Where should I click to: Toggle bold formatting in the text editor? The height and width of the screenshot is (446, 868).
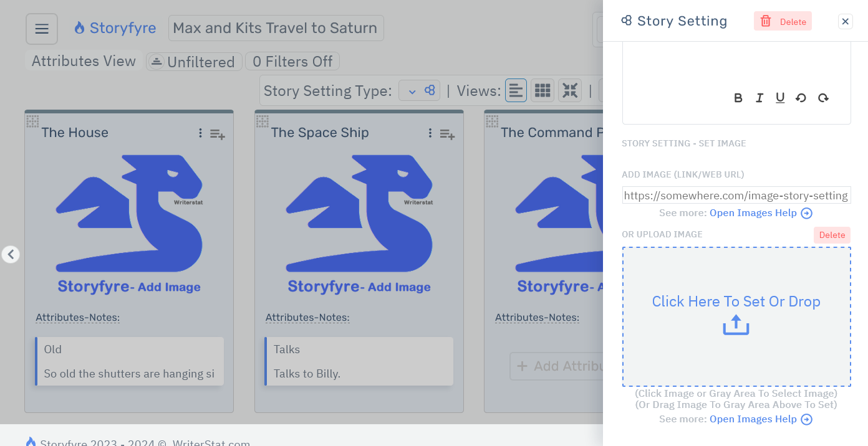coord(738,98)
